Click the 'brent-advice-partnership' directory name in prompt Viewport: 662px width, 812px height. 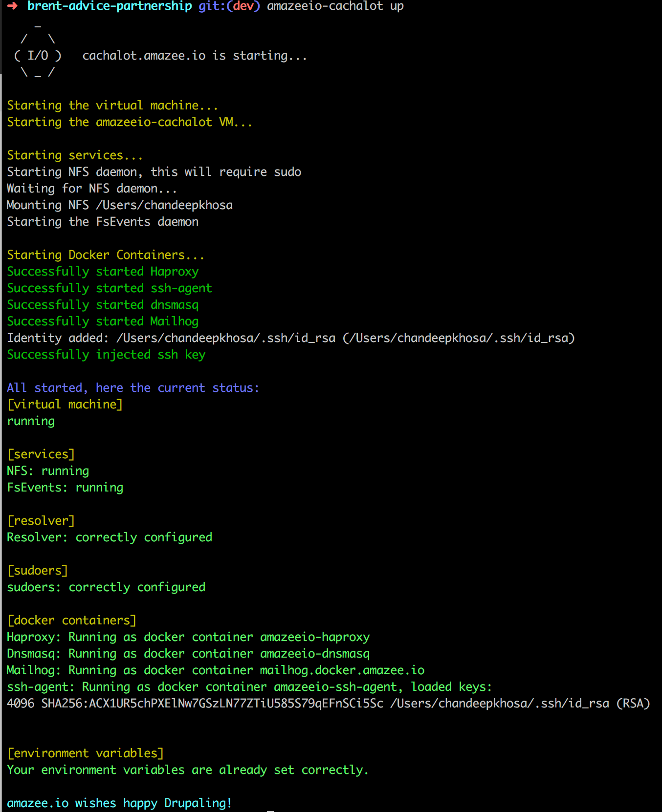click(x=110, y=6)
